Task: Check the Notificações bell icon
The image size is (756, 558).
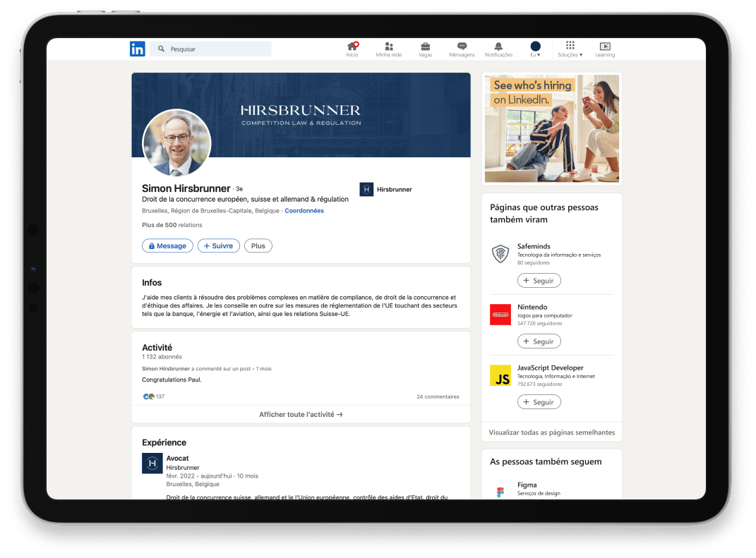Action: coord(498,47)
